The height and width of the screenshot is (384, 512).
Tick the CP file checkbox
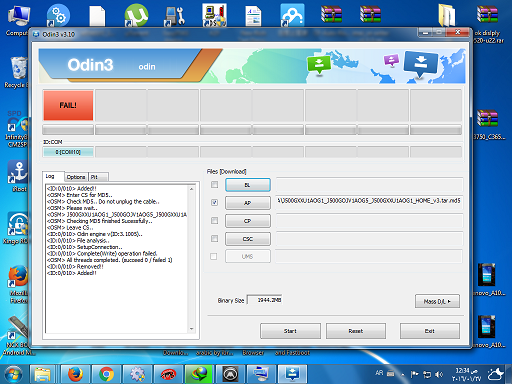[214, 221]
